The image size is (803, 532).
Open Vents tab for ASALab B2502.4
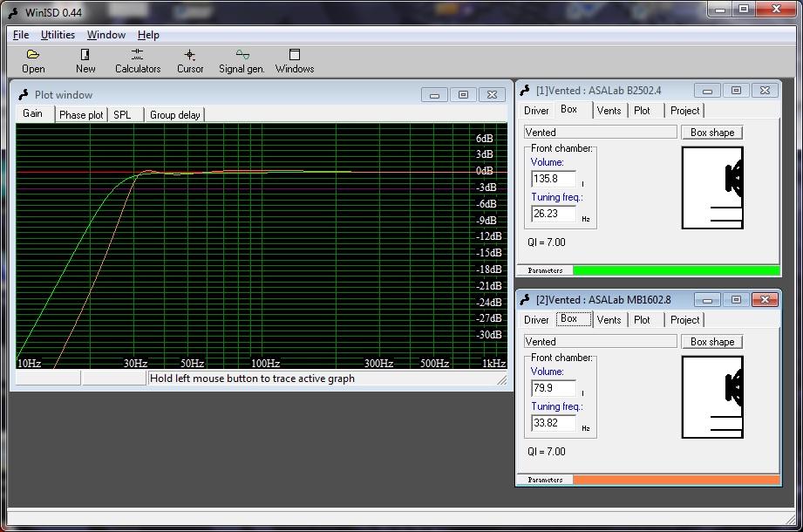click(x=609, y=111)
